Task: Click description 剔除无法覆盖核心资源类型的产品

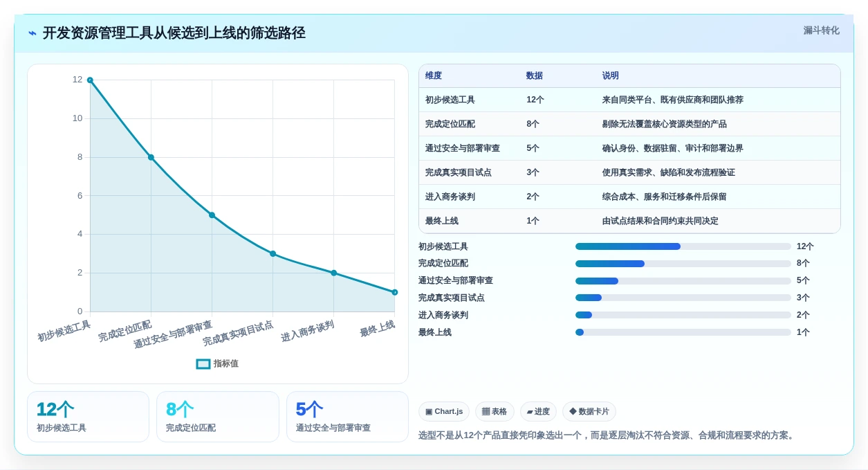Action: pyautogui.click(x=665, y=124)
